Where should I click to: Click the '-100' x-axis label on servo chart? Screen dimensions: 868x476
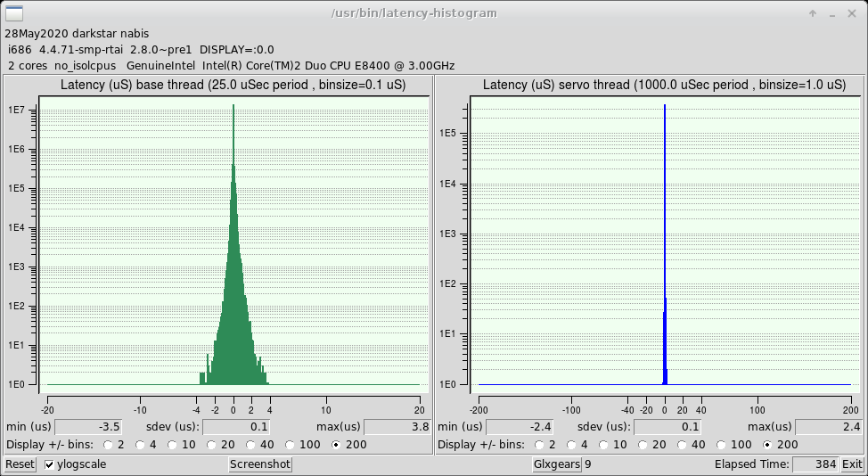571,410
